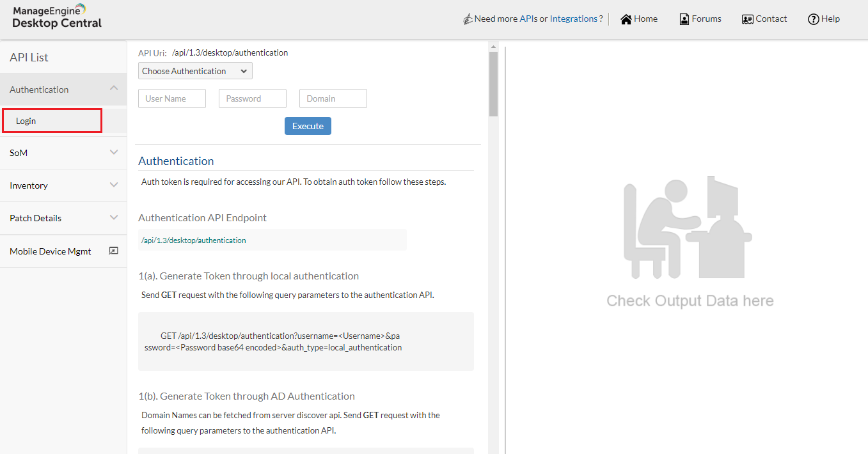Open the Mobile Device Mgmt item

tap(63, 251)
